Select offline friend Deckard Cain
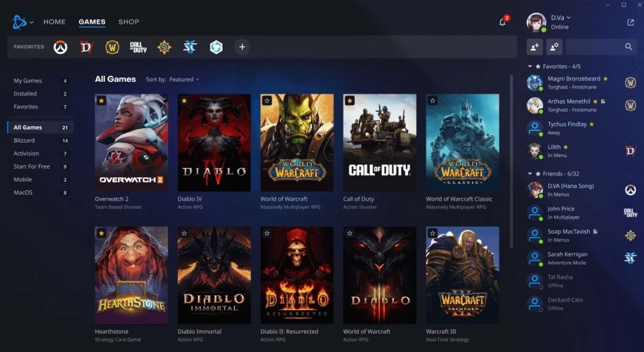The width and height of the screenshot is (644, 352). pos(565,300)
